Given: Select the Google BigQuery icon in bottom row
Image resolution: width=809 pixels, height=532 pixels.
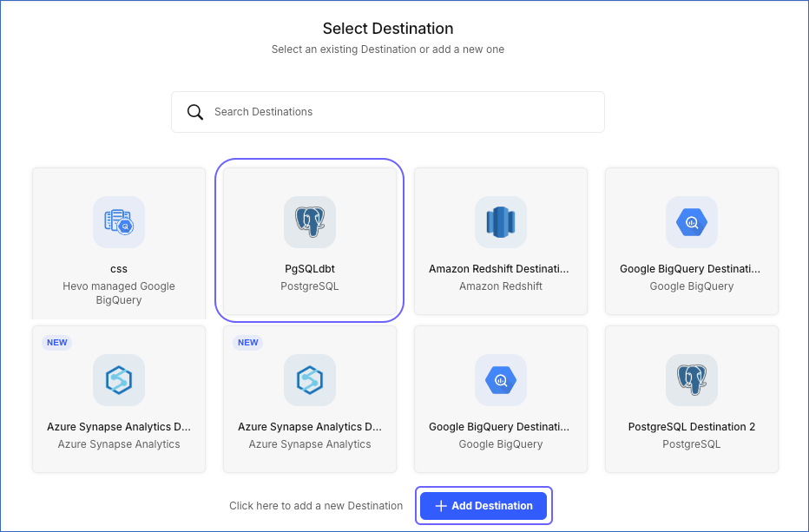Looking at the screenshot, I should coord(500,380).
